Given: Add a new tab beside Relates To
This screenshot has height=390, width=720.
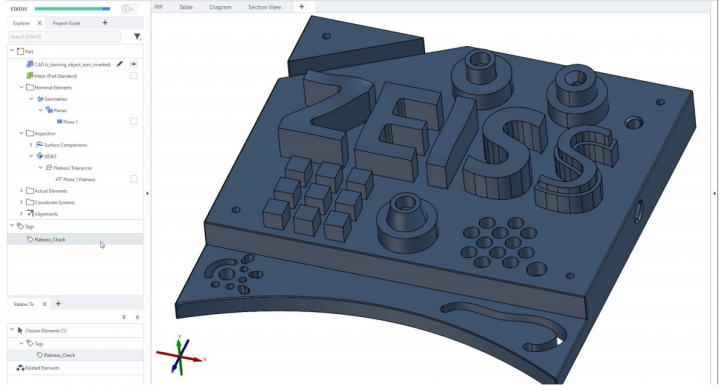Looking at the screenshot, I should 58,304.
